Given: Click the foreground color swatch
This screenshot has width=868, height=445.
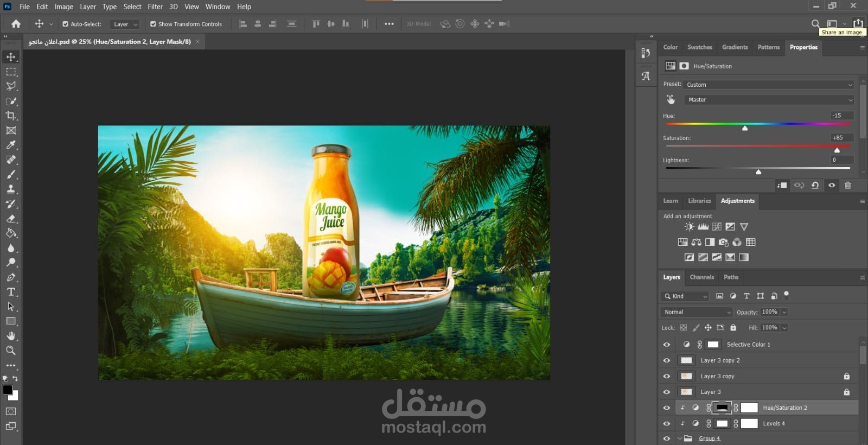Looking at the screenshot, I should pyautogui.click(x=8, y=390).
